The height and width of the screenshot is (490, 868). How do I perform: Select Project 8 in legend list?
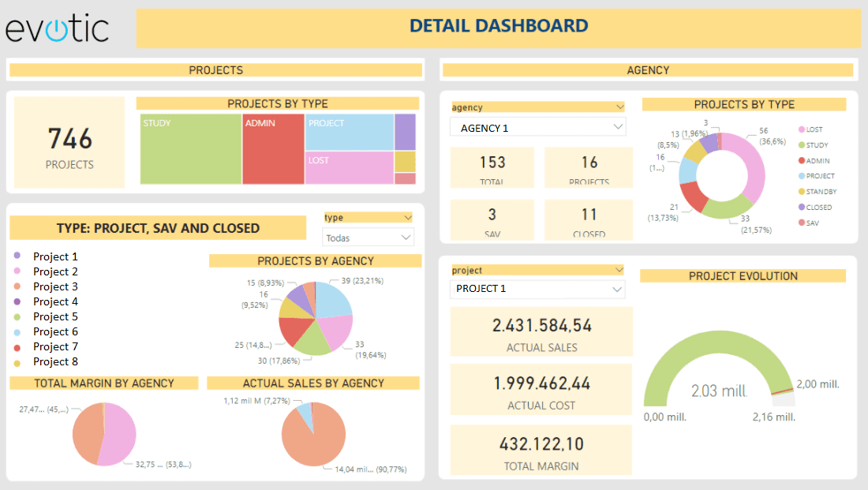[x=55, y=361]
